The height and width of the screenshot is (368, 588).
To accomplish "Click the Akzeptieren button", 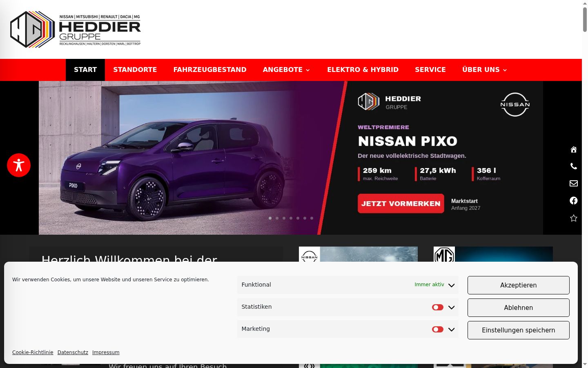I will point(519,285).
